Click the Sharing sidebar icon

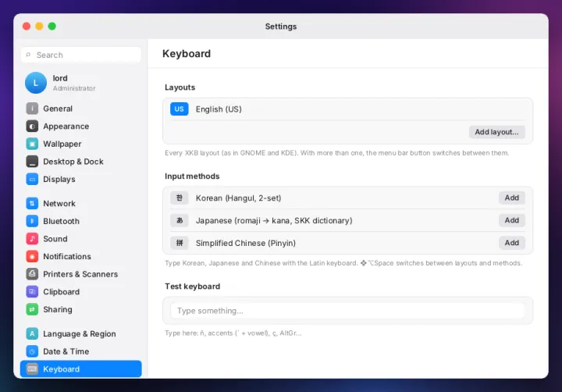[32, 309]
